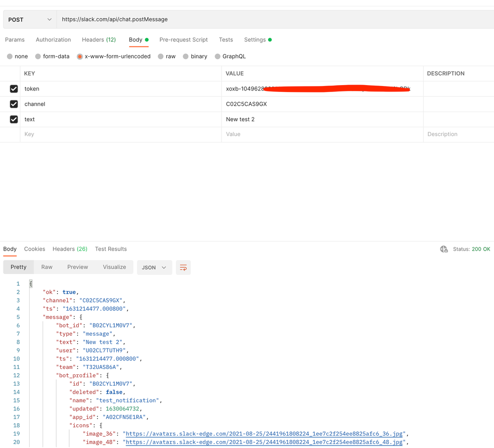The width and height of the screenshot is (494, 448).
Task: Click the "updated" value 1630064732
Action: pos(122,409)
